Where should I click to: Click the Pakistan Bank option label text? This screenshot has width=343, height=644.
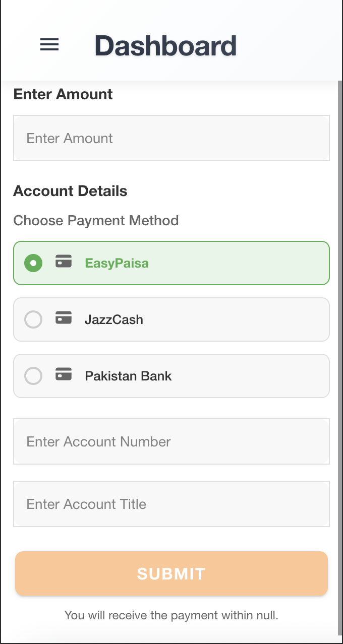128,376
